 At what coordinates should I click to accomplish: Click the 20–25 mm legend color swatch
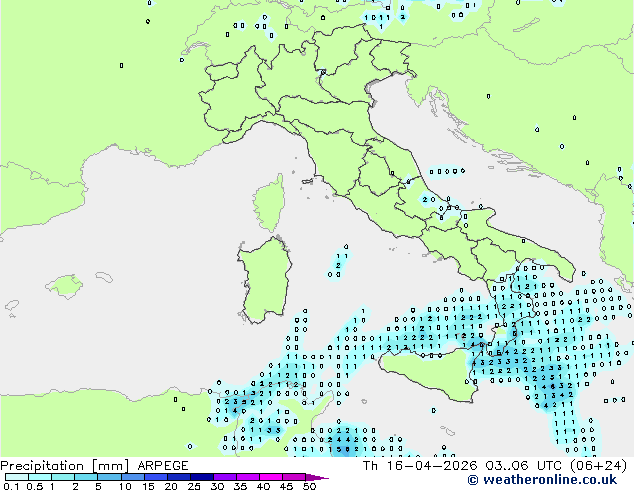click(178, 477)
